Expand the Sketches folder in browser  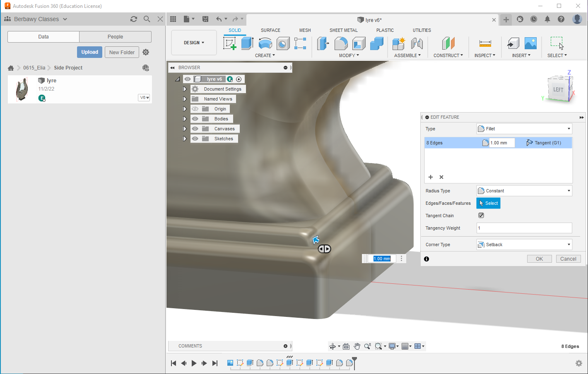(x=185, y=139)
